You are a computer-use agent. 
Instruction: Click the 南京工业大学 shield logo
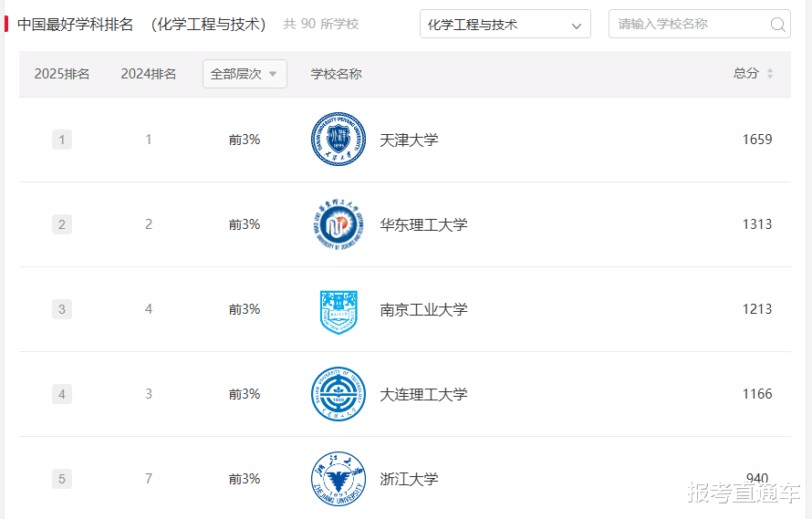(338, 312)
